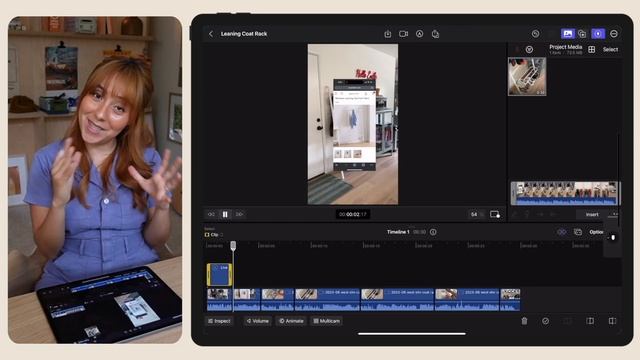The height and width of the screenshot is (360, 640).
Task: Click the video preview in the viewer
Action: 353,124
